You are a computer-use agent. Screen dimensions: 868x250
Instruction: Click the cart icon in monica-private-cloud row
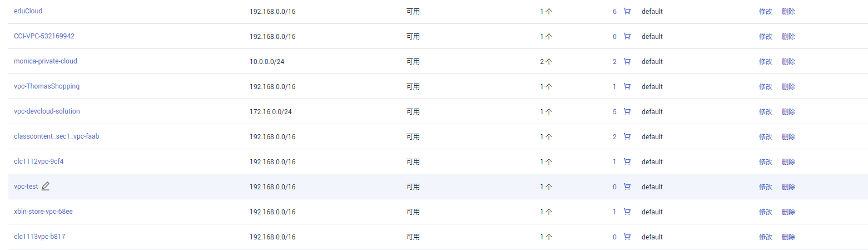tap(627, 61)
